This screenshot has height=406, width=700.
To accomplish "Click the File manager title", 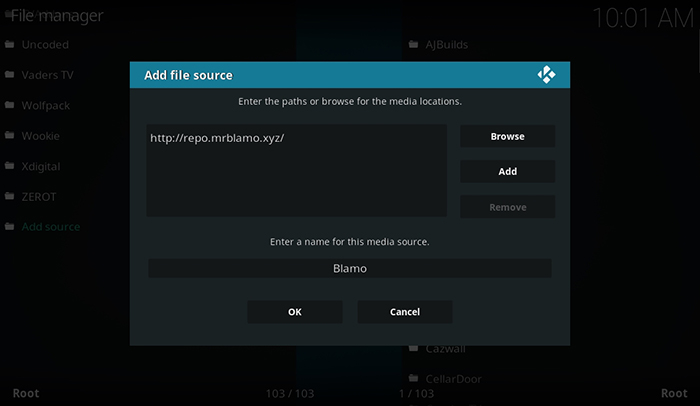I will [x=57, y=16].
